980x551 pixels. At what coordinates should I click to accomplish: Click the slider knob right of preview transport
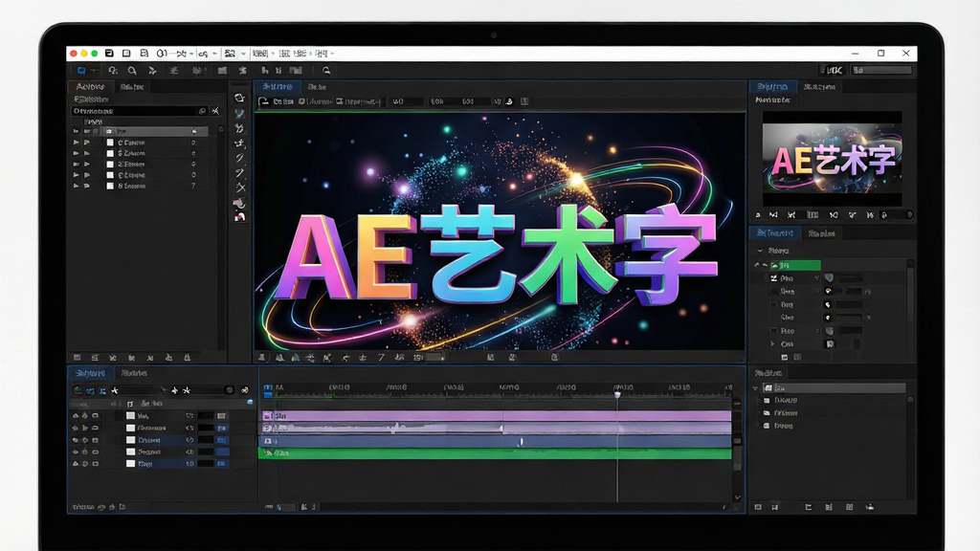[x=909, y=215]
